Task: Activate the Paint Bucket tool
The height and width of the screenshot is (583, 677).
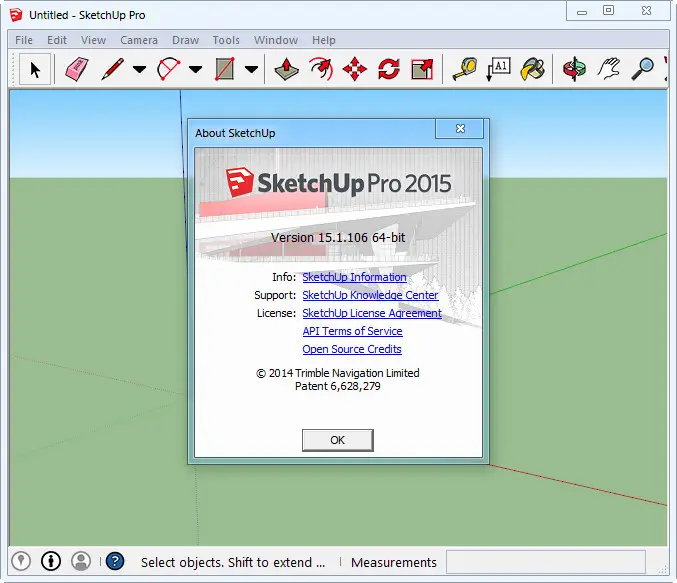Action: 532,69
